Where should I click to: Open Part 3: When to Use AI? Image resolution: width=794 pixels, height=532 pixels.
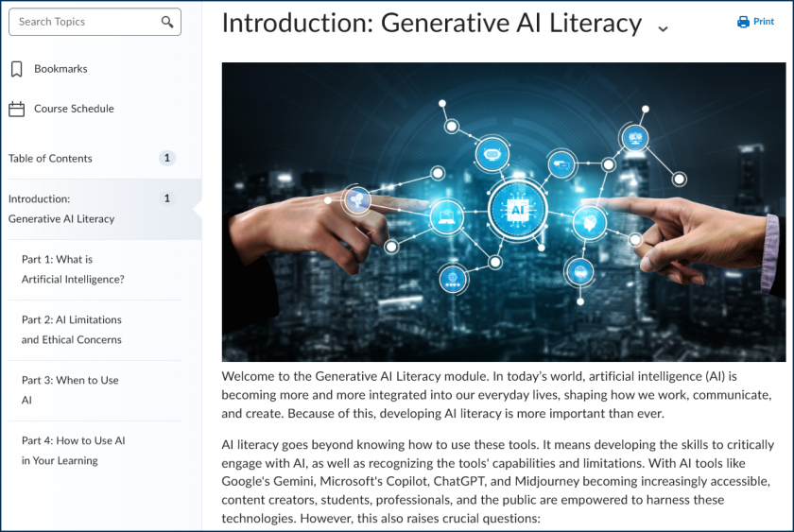click(70, 390)
